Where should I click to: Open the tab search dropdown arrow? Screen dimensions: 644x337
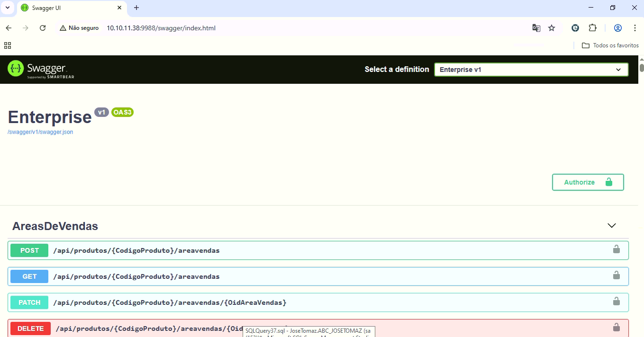pos(8,8)
